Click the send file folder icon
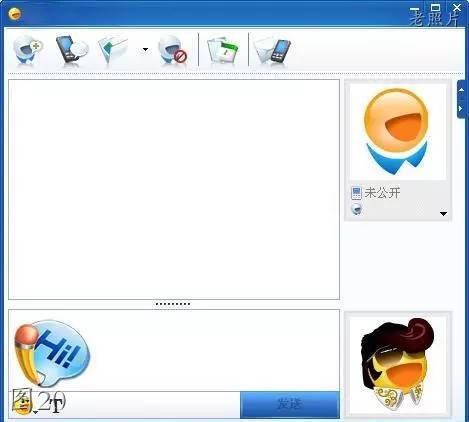 point(113,51)
